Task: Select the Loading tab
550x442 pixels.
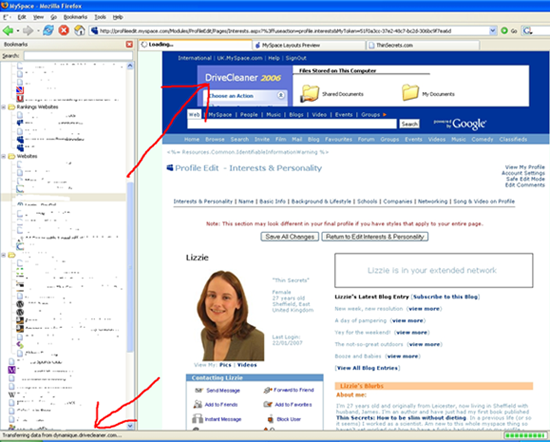Action: pos(195,45)
